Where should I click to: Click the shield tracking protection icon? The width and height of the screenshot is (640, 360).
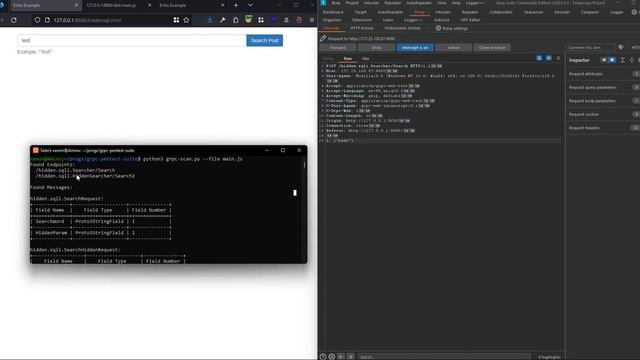click(x=37, y=20)
